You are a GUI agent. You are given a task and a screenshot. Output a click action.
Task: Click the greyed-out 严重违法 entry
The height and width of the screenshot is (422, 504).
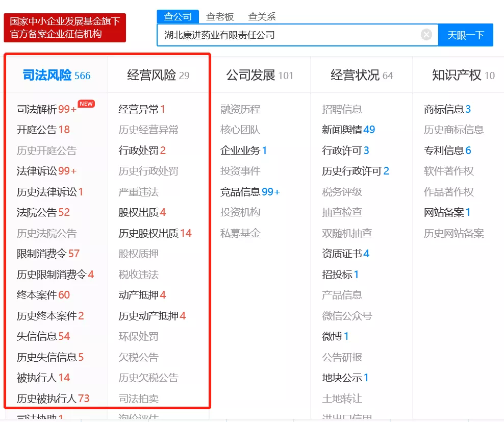(139, 192)
